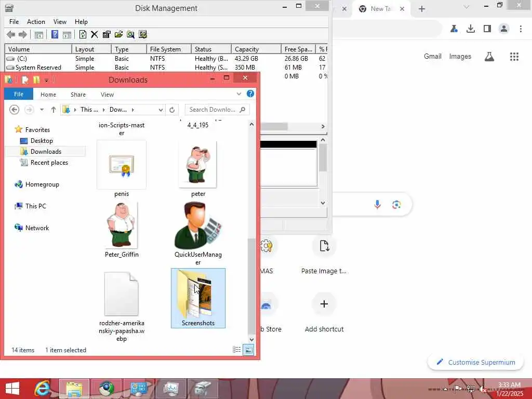Click the Explorer file list scroll-up arrow
This screenshot has height=399, width=532.
[x=251, y=125]
